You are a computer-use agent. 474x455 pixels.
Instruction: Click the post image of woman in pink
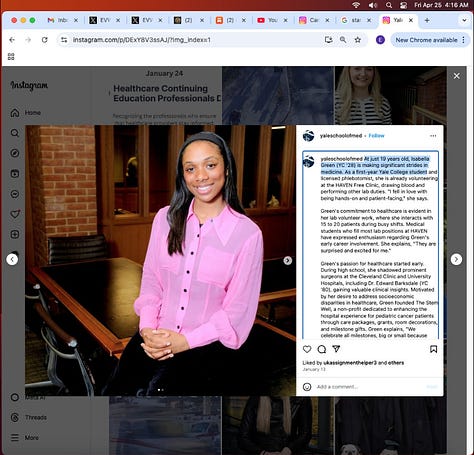(160, 260)
